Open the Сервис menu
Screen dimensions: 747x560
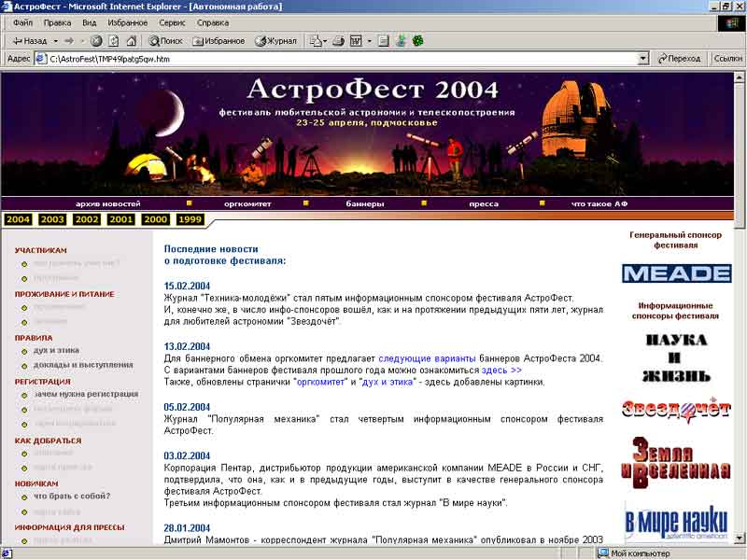(172, 22)
